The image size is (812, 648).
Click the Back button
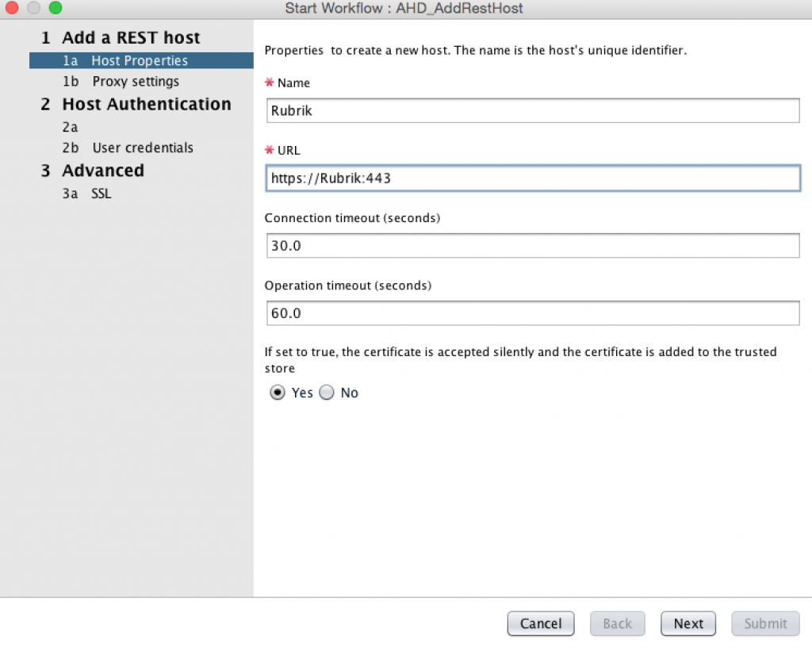(617, 623)
